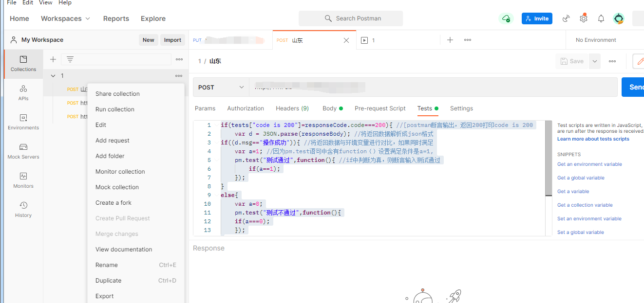644x303 pixels.
Task: Open the Edit menu in menu bar
Action: [28, 2]
